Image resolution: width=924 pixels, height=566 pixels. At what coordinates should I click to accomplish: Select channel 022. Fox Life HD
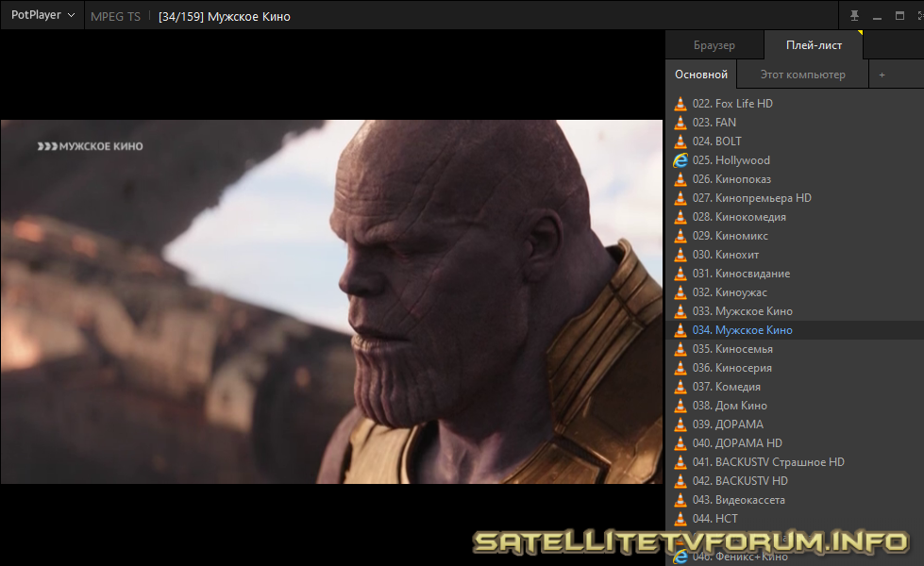[732, 104]
